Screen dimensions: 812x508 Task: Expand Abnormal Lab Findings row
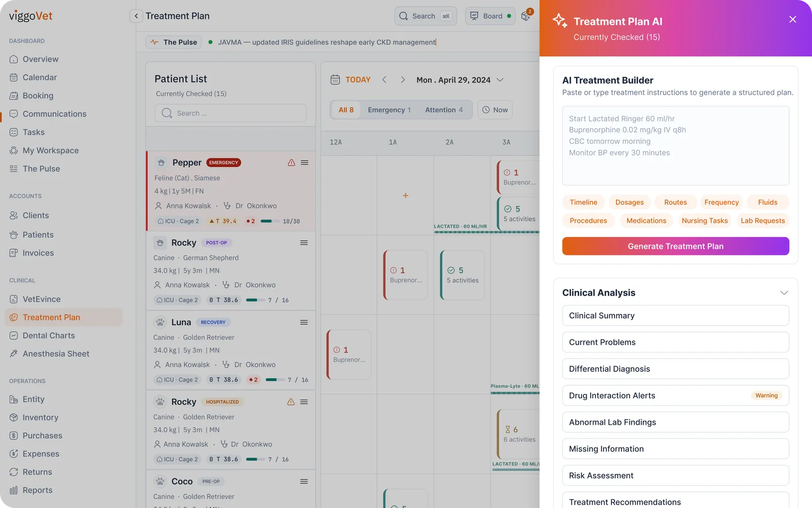675,422
